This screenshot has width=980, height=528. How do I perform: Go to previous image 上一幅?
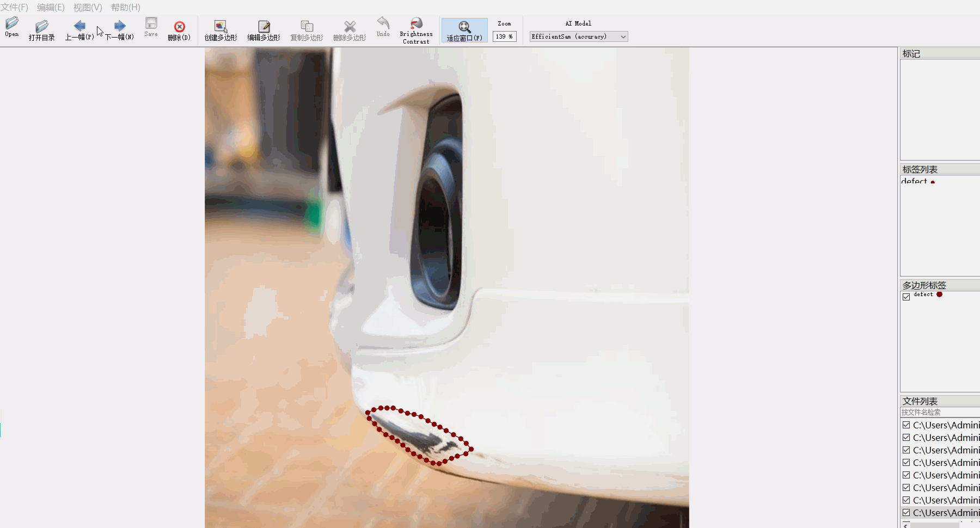click(x=79, y=30)
